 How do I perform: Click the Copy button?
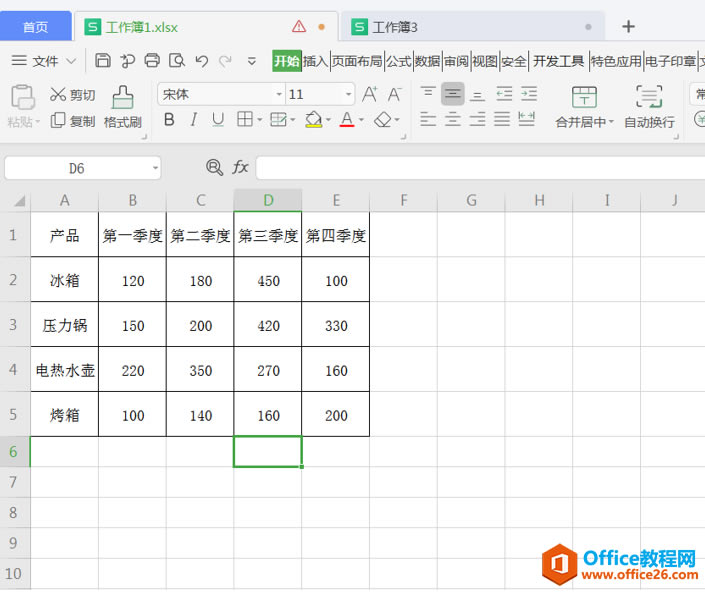tap(72, 120)
